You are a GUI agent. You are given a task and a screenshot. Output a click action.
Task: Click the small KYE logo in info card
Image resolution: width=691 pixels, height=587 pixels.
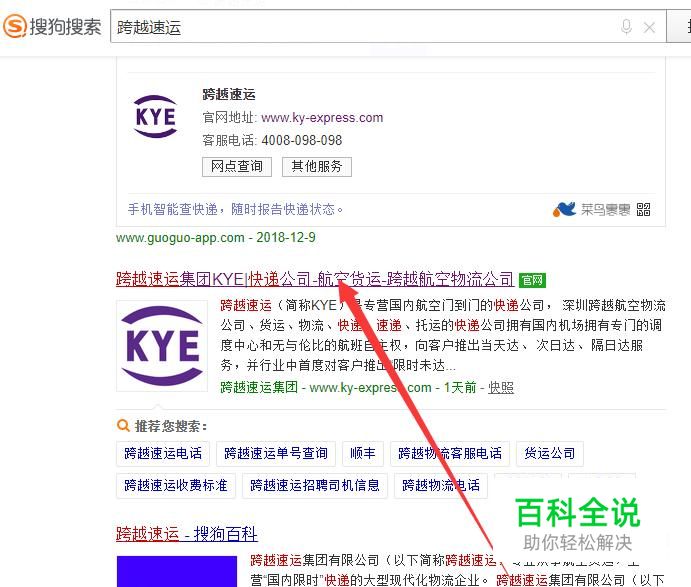155,117
